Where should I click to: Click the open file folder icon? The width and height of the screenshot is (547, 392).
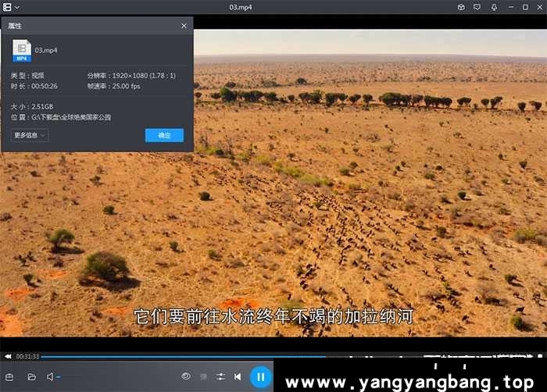coord(32,376)
